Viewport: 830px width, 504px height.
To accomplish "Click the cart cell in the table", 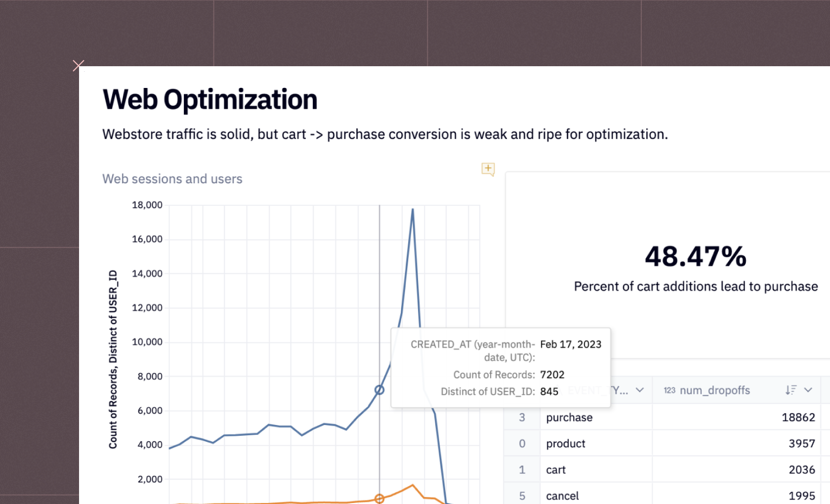I will coord(556,469).
